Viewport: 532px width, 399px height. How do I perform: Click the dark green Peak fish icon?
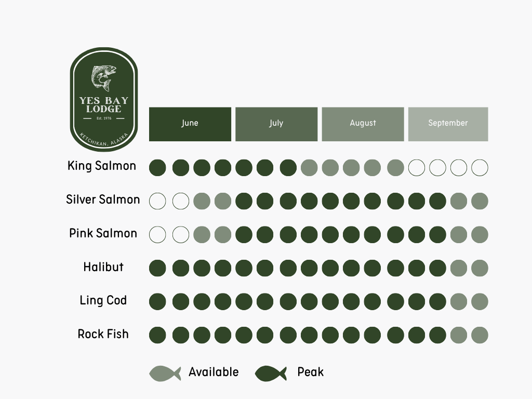click(271, 373)
